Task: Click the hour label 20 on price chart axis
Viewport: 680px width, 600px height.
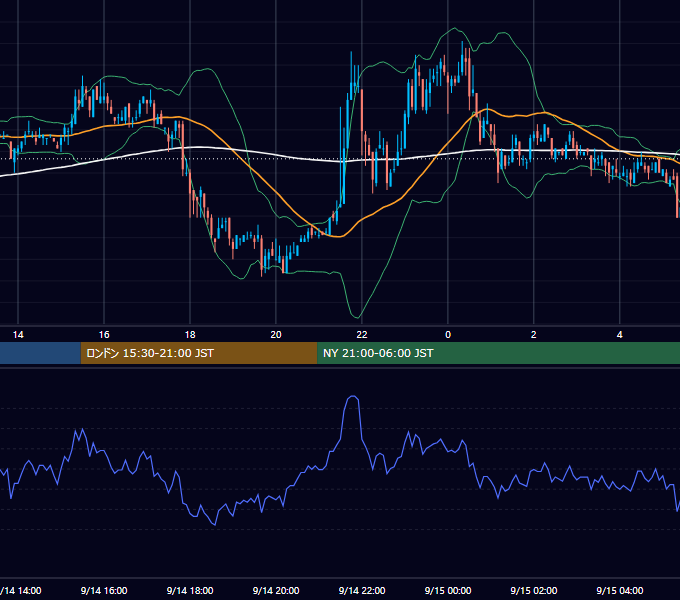Action: 276,335
